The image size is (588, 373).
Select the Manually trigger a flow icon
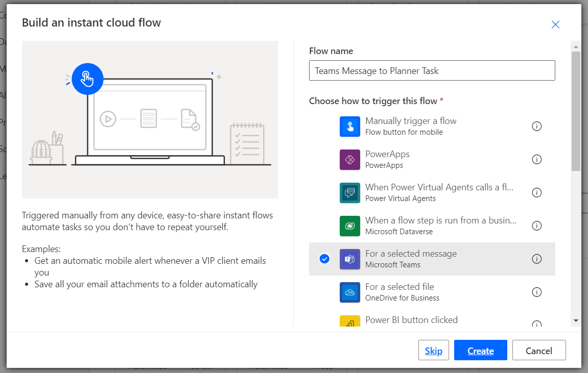(x=350, y=126)
